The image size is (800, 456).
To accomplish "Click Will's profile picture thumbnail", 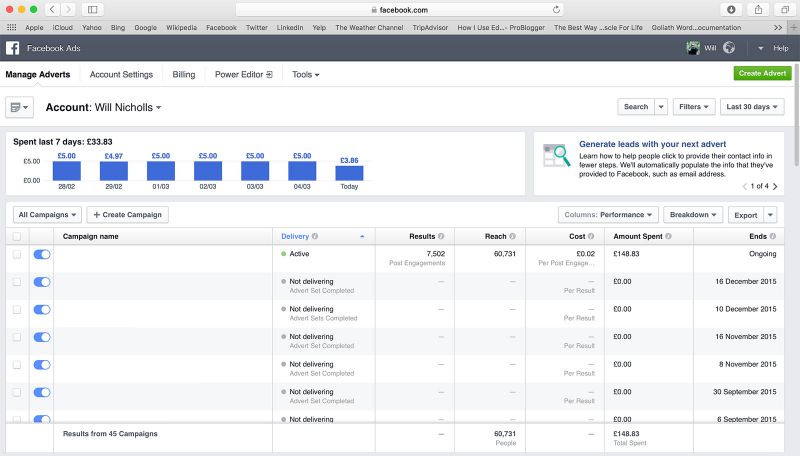I will click(x=693, y=48).
